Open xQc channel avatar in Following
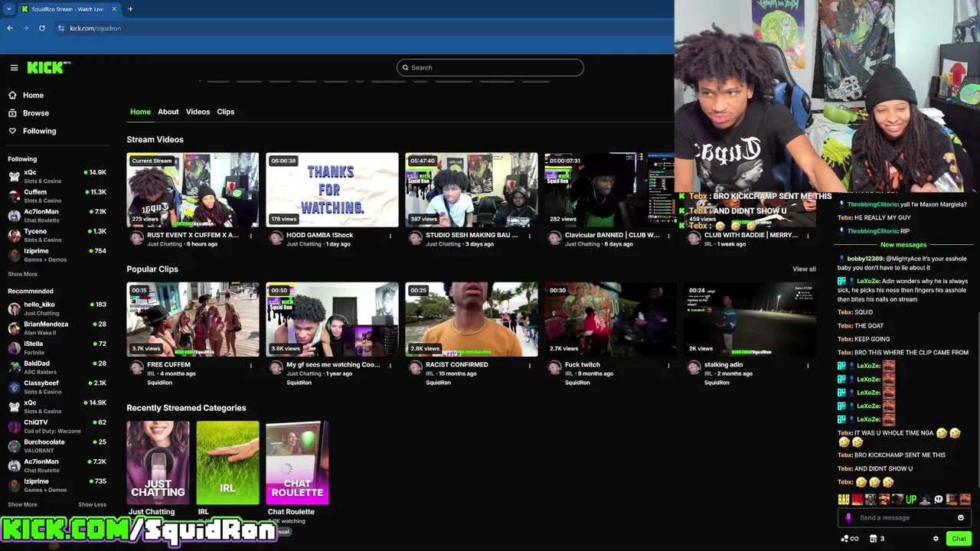This screenshot has height=551, width=980. [x=14, y=177]
